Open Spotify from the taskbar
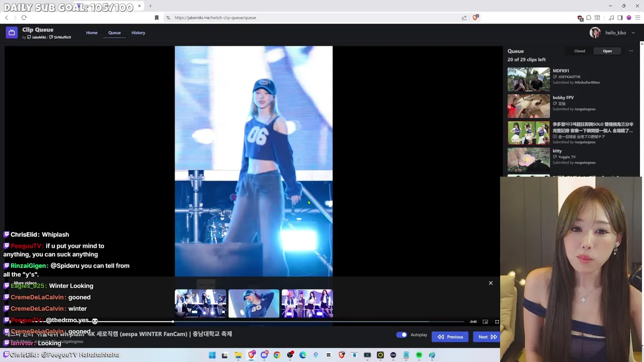This screenshot has height=362, width=644. 419,355
